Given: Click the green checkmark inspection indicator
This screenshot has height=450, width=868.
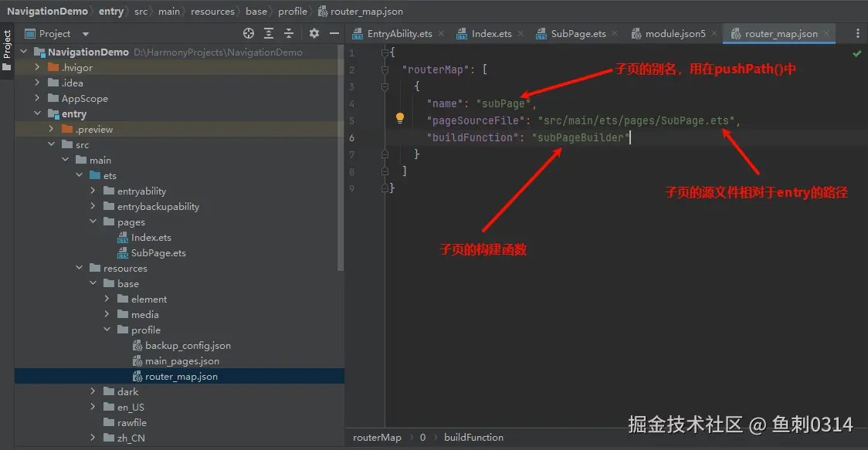Looking at the screenshot, I should [x=856, y=53].
